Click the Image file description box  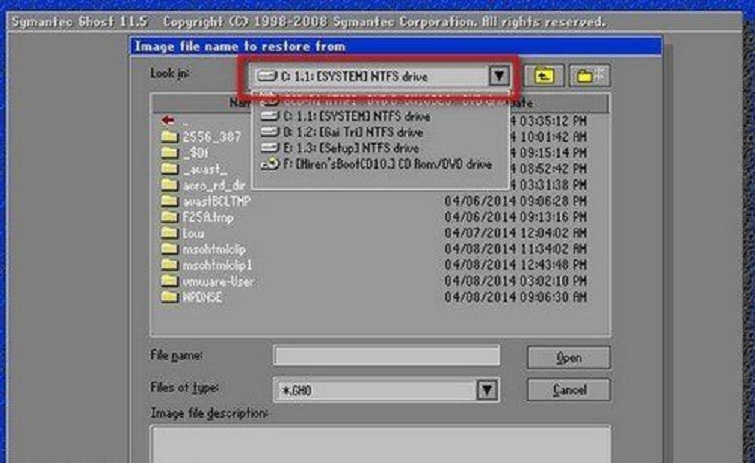point(380,442)
